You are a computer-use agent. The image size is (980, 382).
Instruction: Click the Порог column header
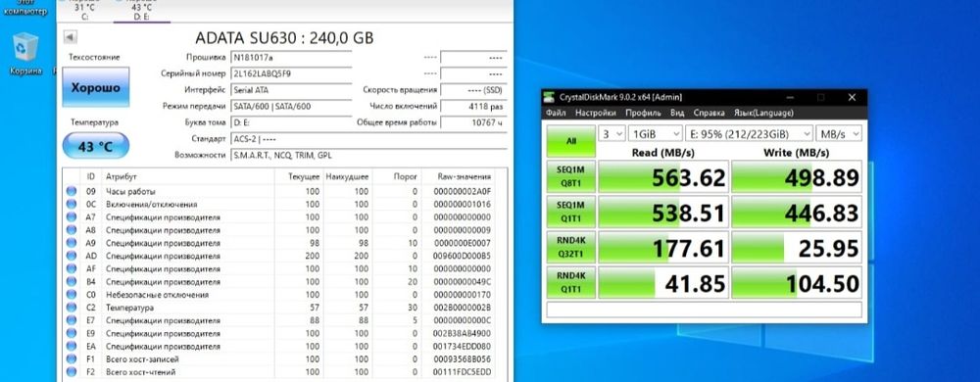pos(398,177)
